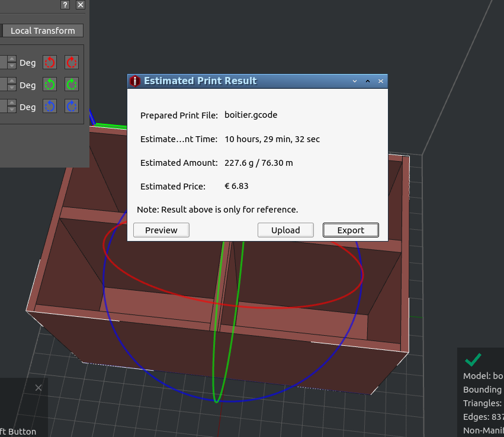Click the green checkmark in model info panel
Image resolution: width=504 pixels, height=437 pixels.
click(473, 359)
